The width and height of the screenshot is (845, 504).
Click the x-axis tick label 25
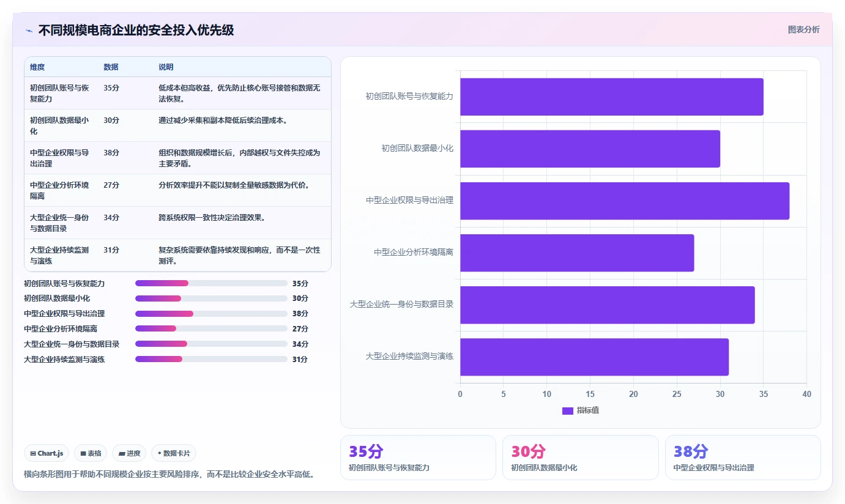[x=677, y=395]
